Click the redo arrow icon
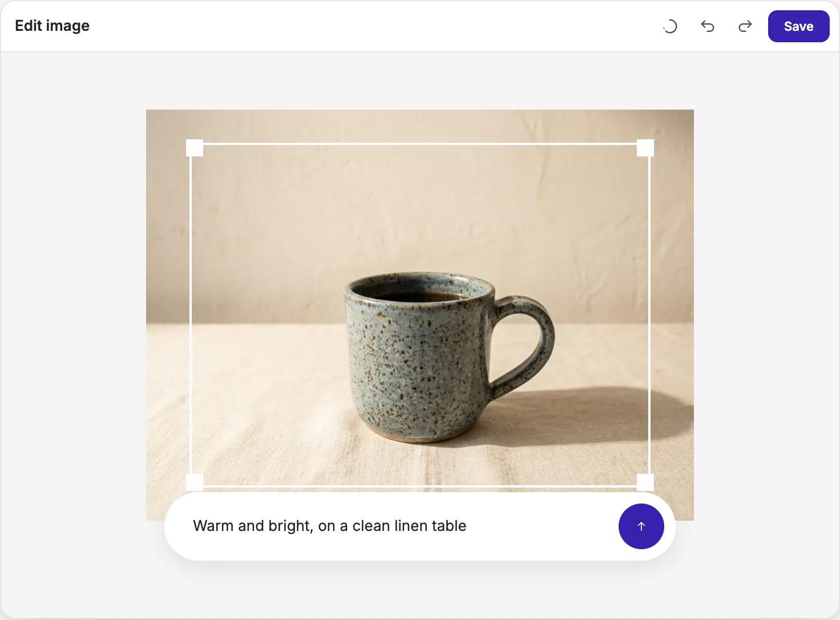840x620 pixels. point(745,26)
